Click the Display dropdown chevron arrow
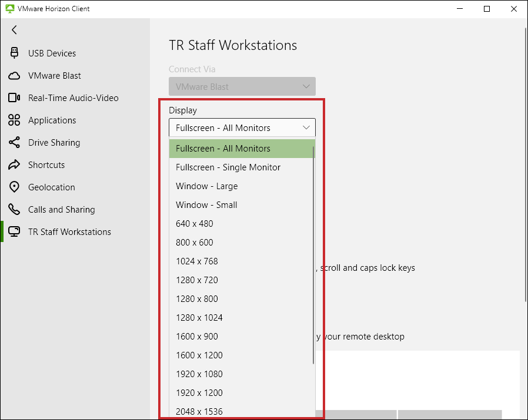Image resolution: width=528 pixels, height=420 pixels. pyautogui.click(x=306, y=127)
